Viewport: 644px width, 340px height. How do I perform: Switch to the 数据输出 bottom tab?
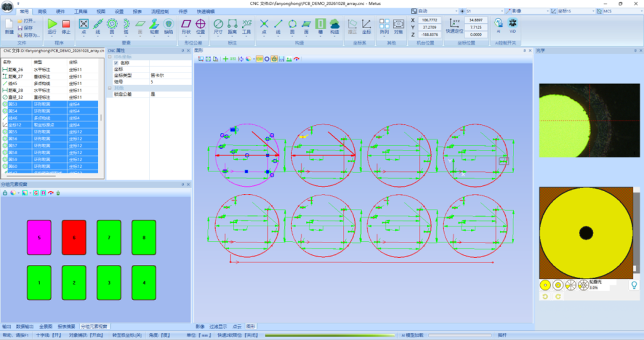point(24,326)
